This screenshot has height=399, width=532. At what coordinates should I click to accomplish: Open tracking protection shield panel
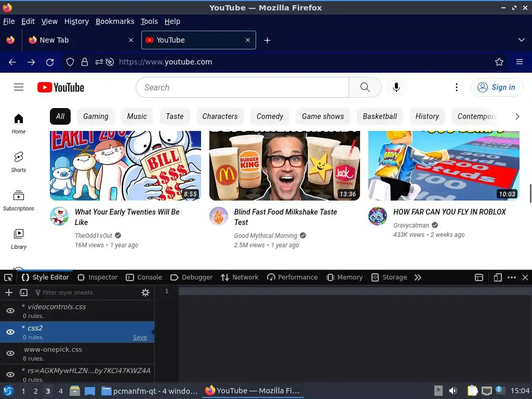point(70,62)
